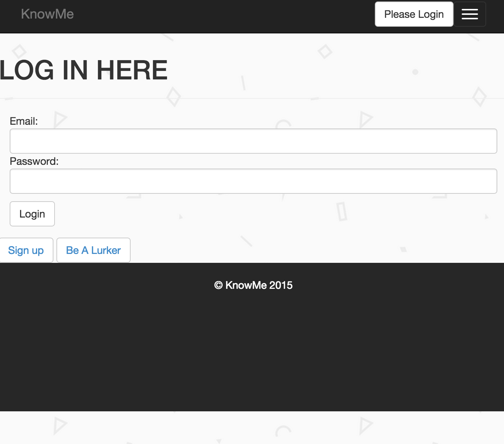The width and height of the screenshot is (504, 444).
Task: Open the hamburger navigation menu
Action: pos(469,14)
